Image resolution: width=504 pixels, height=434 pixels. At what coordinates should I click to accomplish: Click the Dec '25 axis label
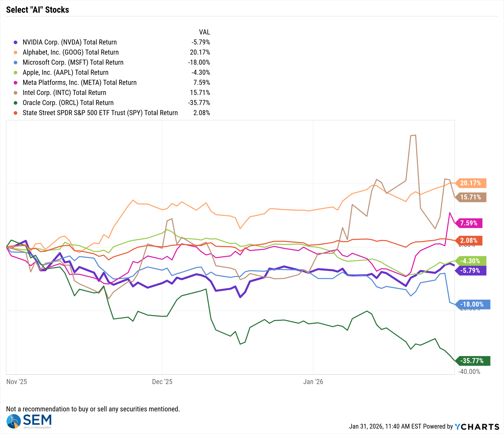pyautogui.click(x=162, y=382)
